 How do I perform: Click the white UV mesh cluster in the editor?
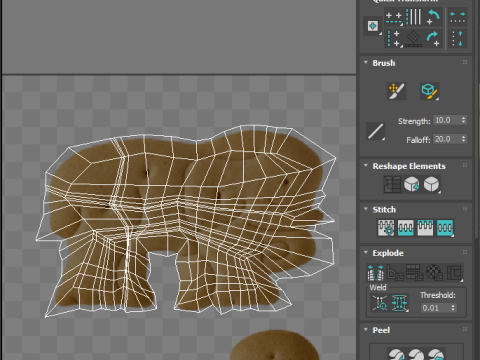185,221
